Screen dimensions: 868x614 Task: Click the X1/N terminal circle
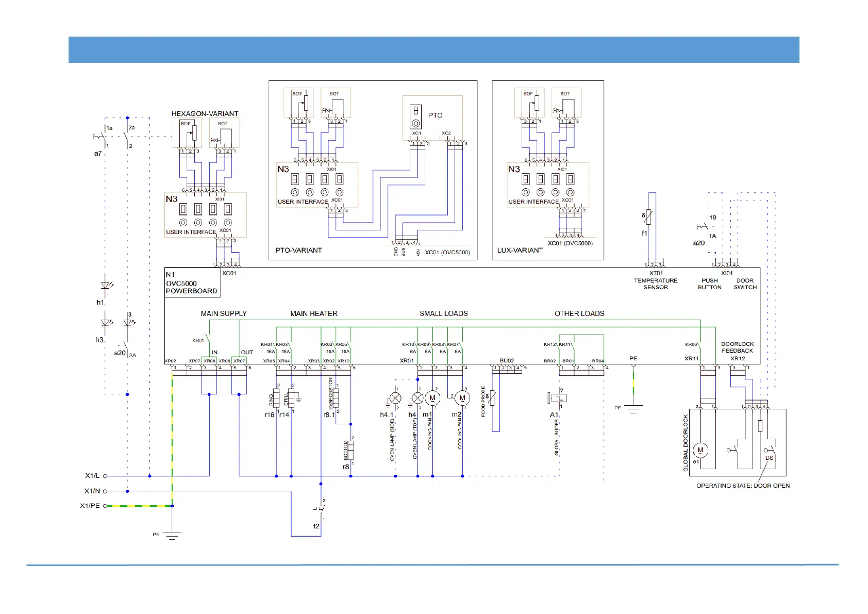click(105, 491)
